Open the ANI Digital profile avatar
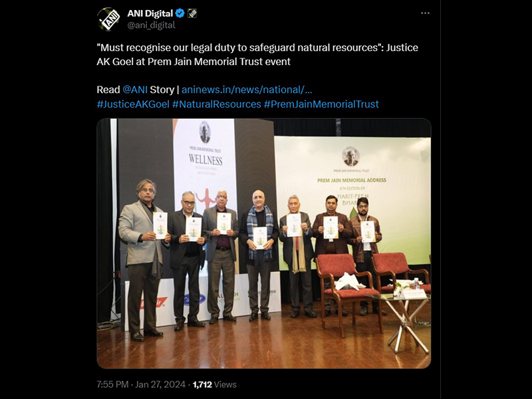Screen dimensions: 532x399 point(108,19)
